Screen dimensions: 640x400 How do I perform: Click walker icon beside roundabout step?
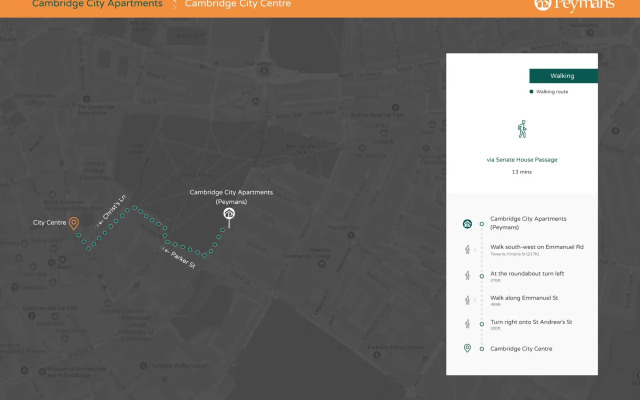click(467, 276)
